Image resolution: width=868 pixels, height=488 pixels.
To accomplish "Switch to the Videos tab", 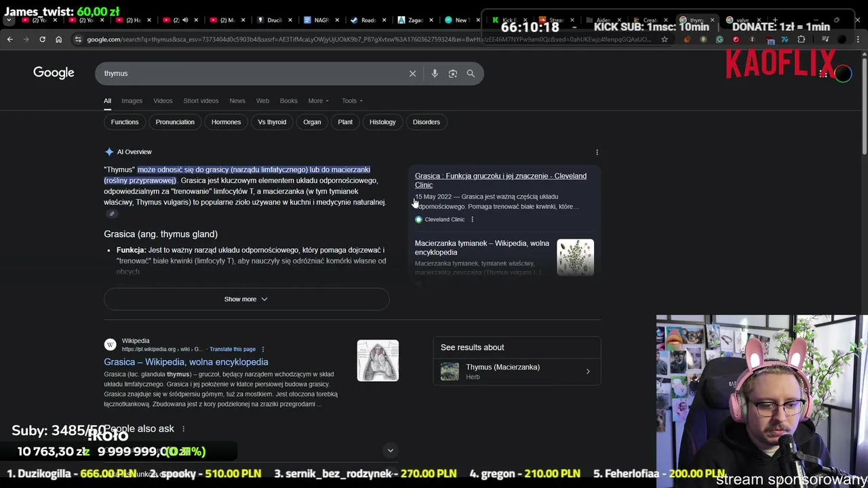I will coord(163,101).
